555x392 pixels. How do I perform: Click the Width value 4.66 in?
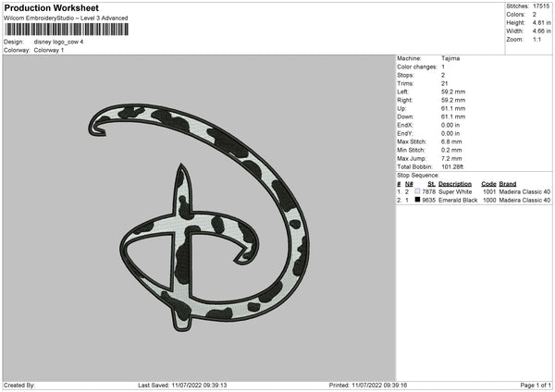point(541,31)
